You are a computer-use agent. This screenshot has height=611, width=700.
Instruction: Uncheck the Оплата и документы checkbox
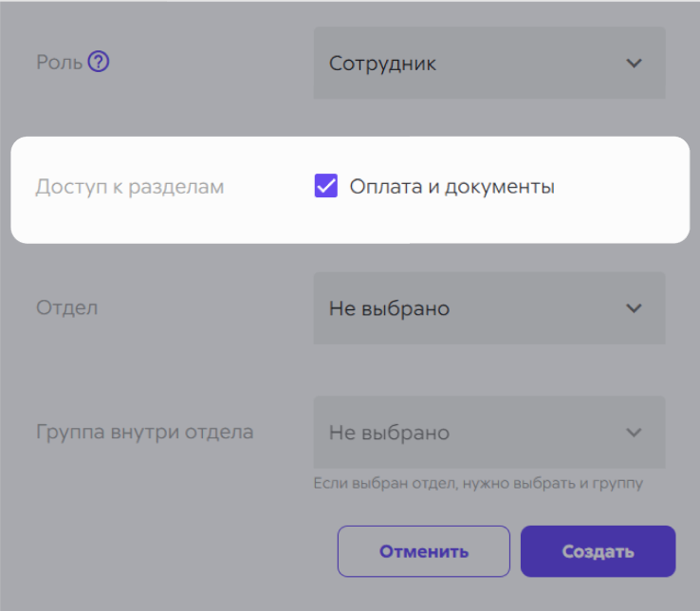click(x=326, y=186)
